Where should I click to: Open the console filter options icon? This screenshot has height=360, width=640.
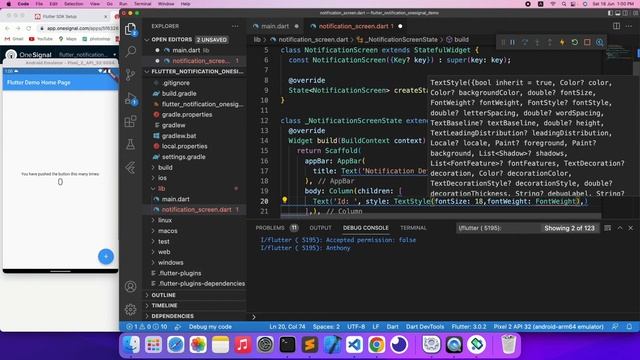[608, 228]
